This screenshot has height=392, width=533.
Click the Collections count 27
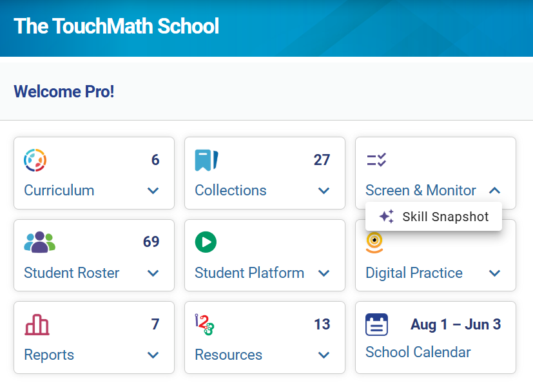(x=322, y=160)
